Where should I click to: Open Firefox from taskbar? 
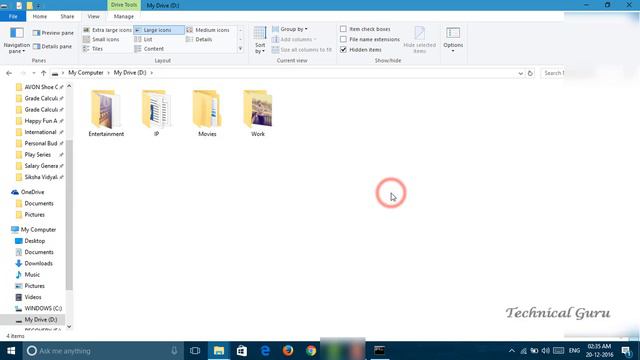[x=288, y=351]
